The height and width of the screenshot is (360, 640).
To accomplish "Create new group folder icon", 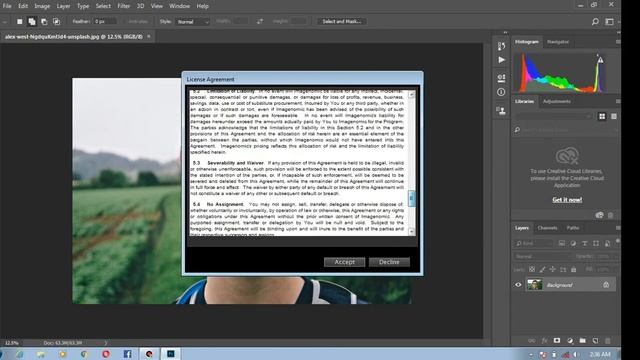I will pyautogui.click(x=582, y=340).
